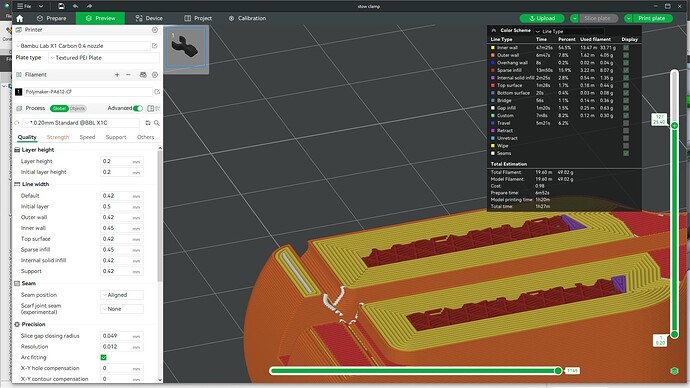690x388 pixels.
Task: Remove a filament with the minus icon
Action: (128, 75)
